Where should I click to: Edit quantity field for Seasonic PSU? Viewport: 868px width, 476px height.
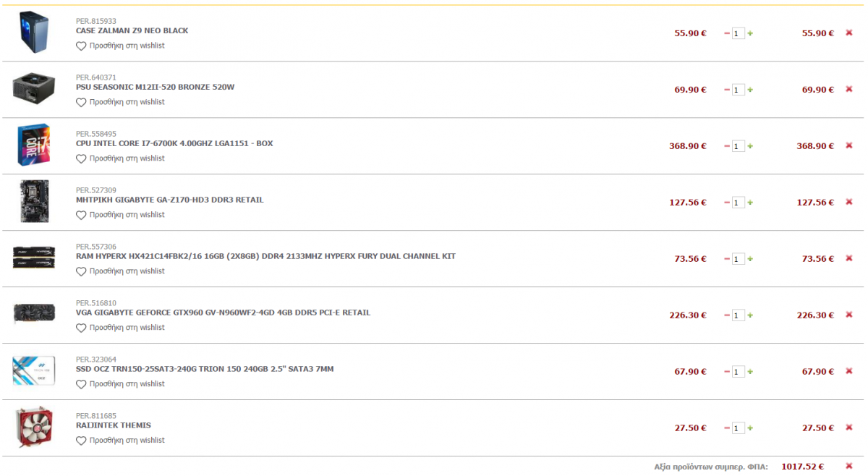click(739, 90)
